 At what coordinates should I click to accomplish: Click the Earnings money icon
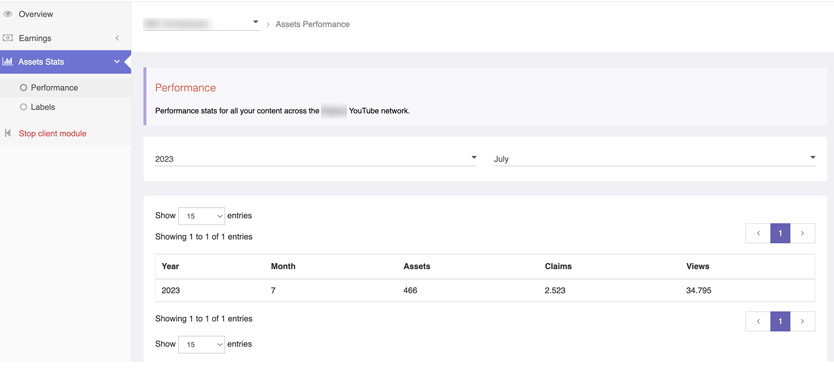pos(7,38)
